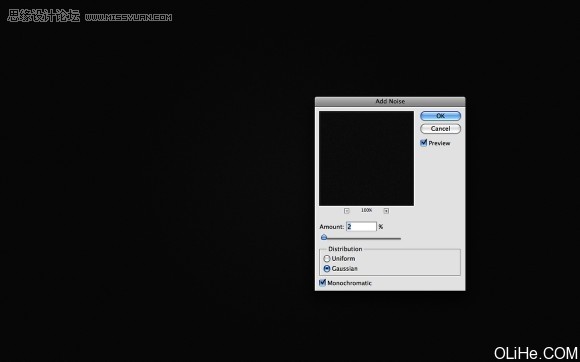580x362 pixels.
Task: Dismiss the dialog with Cancel
Action: click(x=440, y=129)
